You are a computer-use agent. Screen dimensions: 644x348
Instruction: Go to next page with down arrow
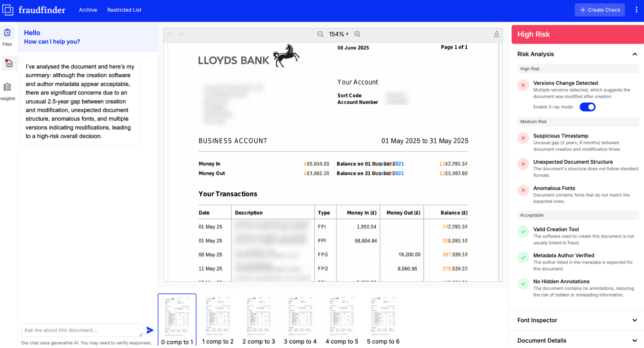[181, 34]
